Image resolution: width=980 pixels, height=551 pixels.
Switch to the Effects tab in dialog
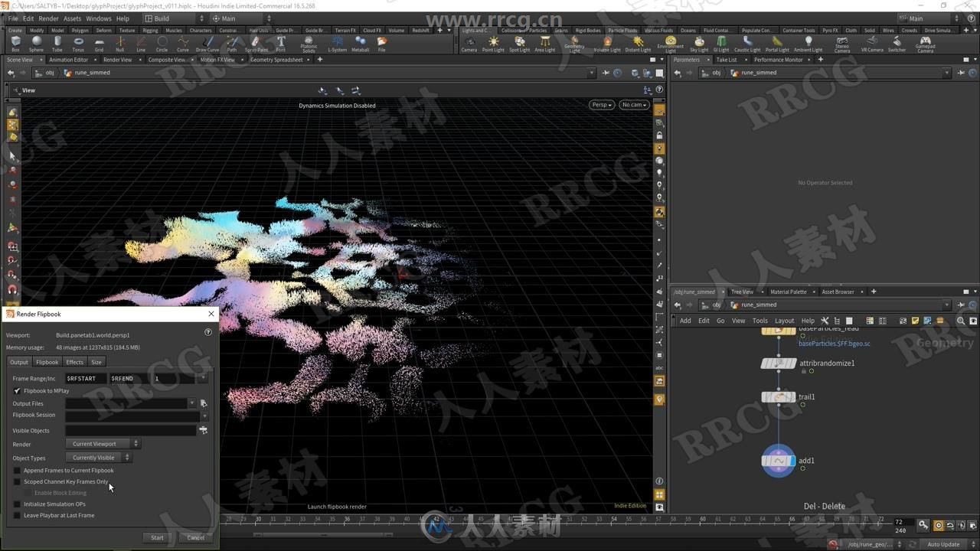(x=74, y=362)
